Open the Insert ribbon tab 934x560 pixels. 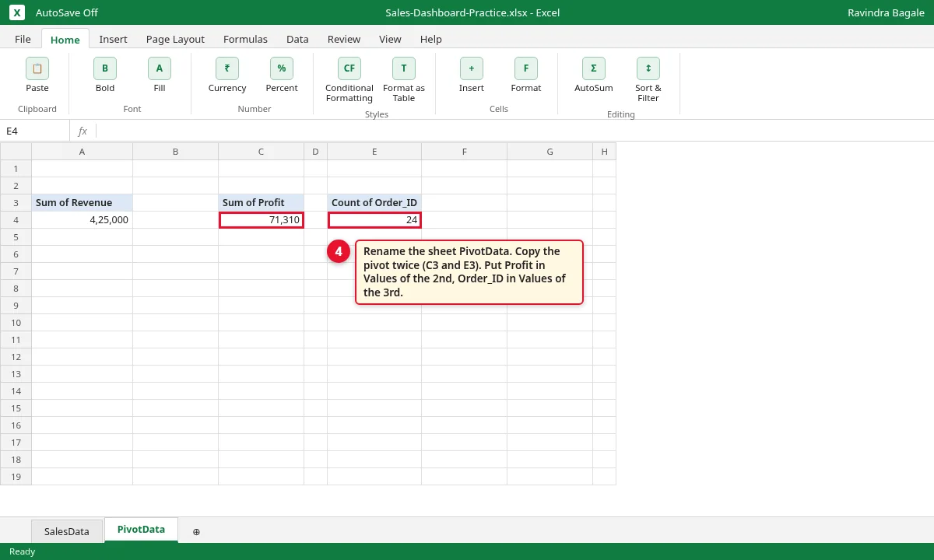[114, 39]
